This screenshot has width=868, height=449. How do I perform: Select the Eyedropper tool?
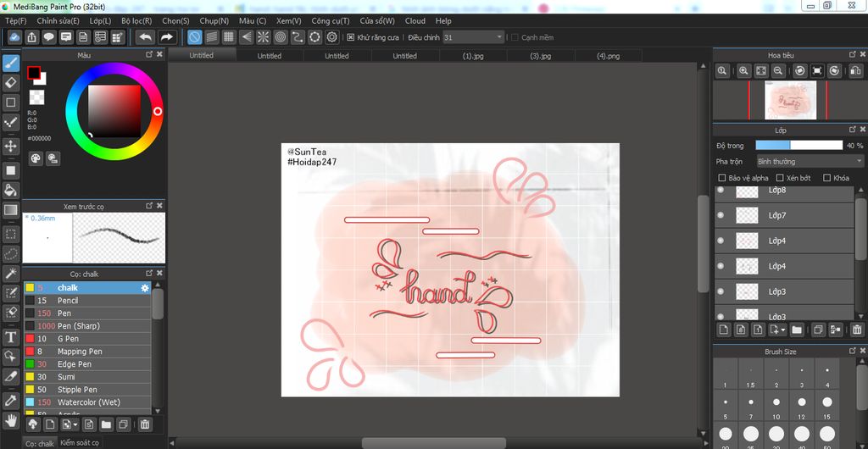coord(10,401)
